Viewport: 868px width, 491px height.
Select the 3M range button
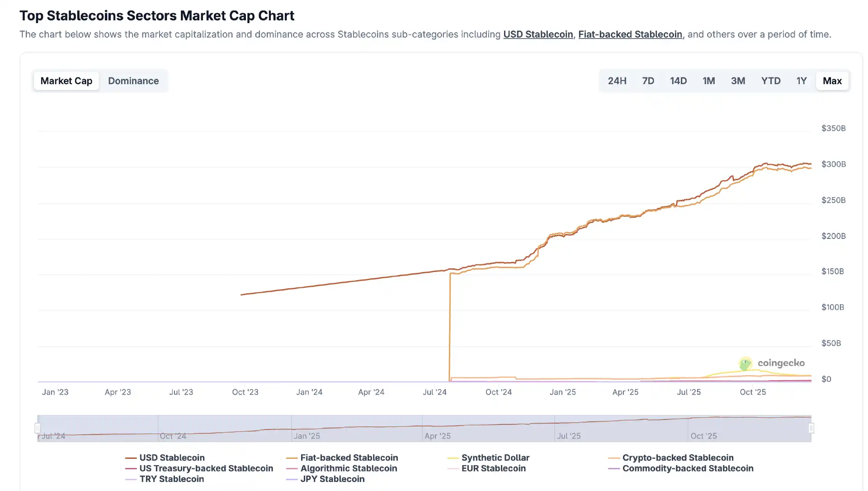point(738,81)
